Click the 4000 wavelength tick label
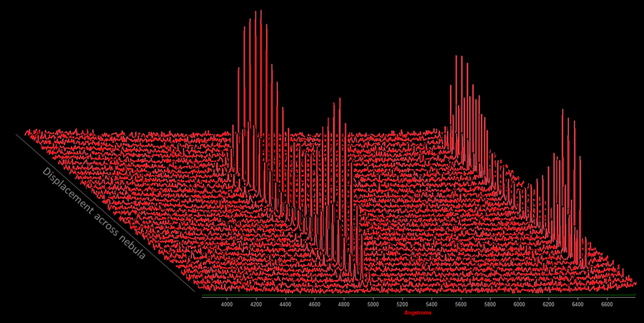The image size is (644, 323). pyautogui.click(x=227, y=304)
